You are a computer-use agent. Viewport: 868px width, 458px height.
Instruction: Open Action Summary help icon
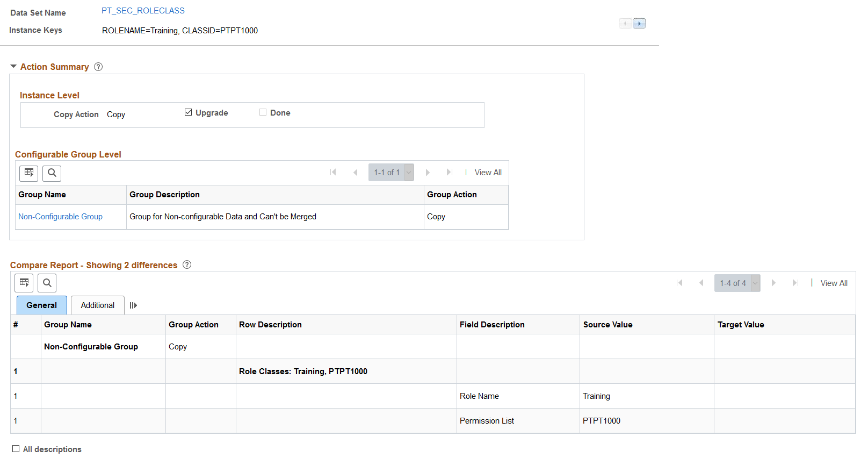(98, 67)
